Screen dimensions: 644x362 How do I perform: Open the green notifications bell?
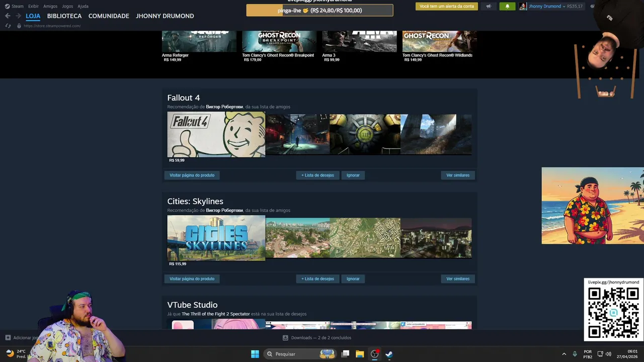click(x=507, y=7)
